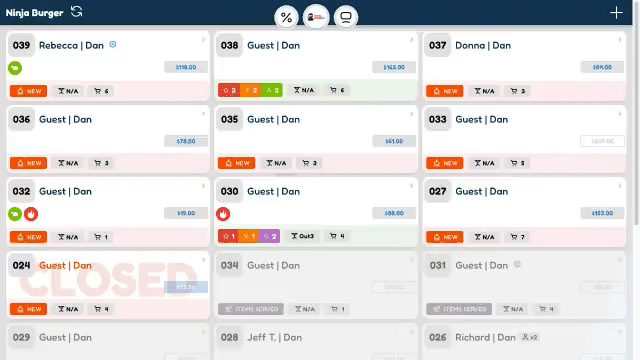Click cart count 5 on order 033
This screenshot has height=360, width=640.
pyautogui.click(x=518, y=163)
